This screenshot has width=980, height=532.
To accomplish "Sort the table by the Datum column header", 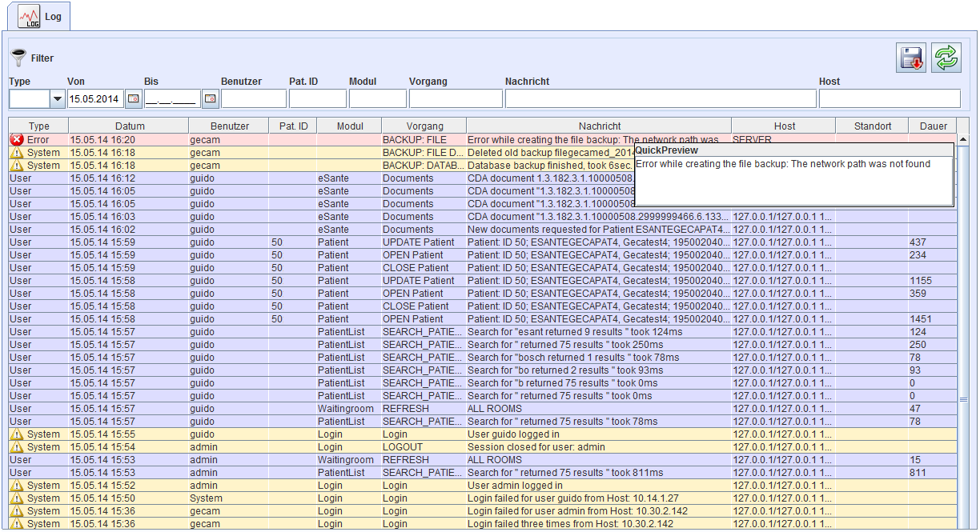I will point(129,126).
